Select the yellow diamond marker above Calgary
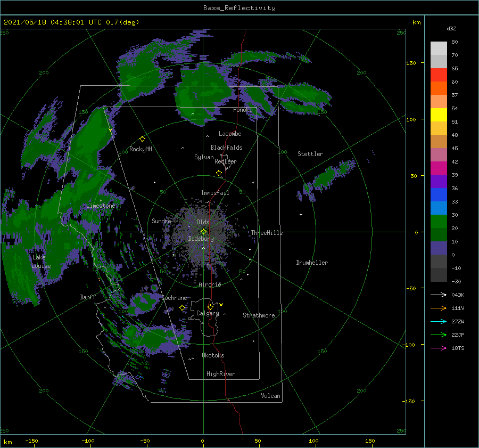 (210, 307)
